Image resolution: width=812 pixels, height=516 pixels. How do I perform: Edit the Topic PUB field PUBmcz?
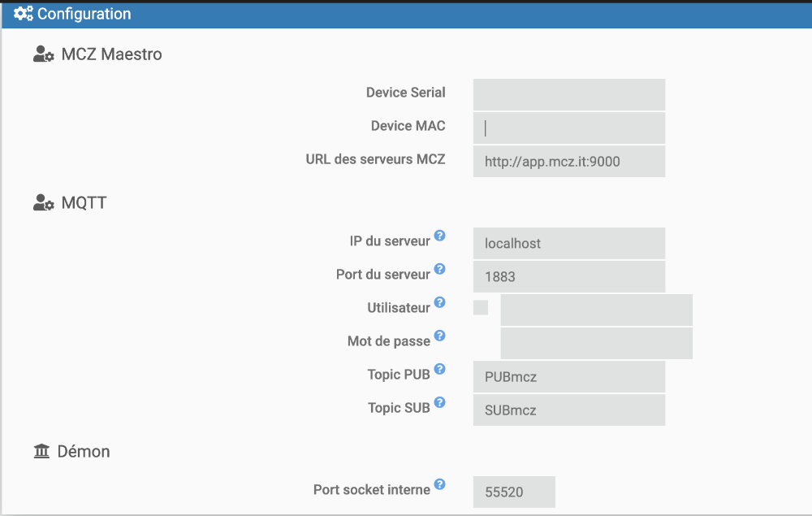coord(569,376)
